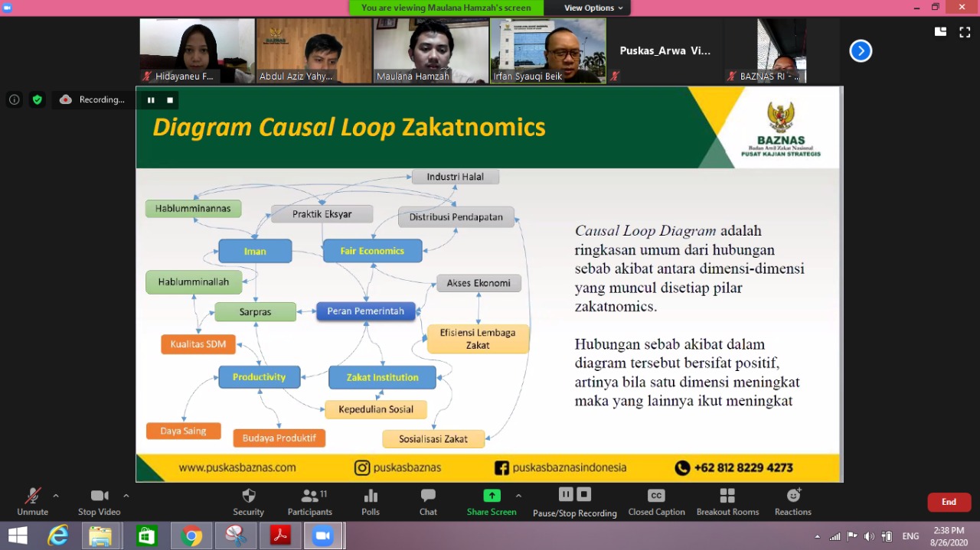Show next participants with blue arrow
The width and height of the screenshot is (980, 550).
[x=861, y=51]
